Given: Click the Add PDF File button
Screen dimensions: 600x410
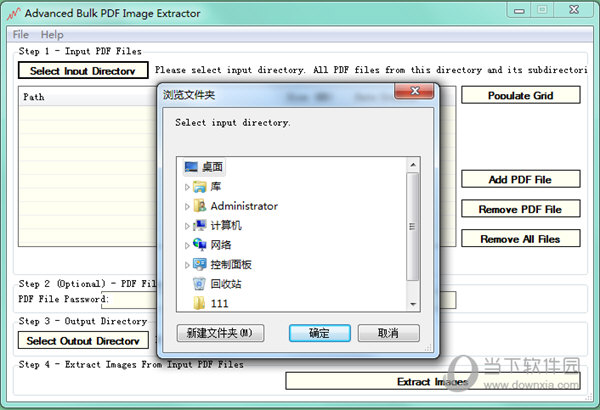Looking at the screenshot, I should click(520, 179).
